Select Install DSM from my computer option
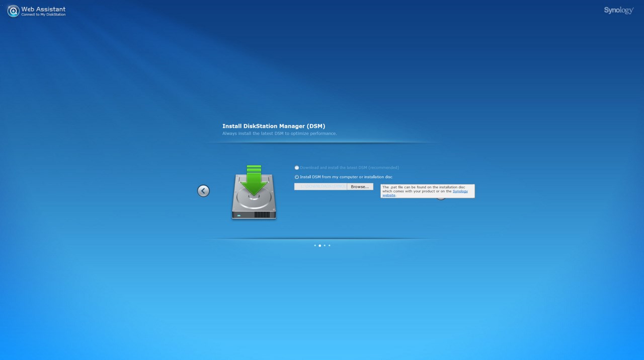This screenshot has width=644, height=360. click(297, 177)
